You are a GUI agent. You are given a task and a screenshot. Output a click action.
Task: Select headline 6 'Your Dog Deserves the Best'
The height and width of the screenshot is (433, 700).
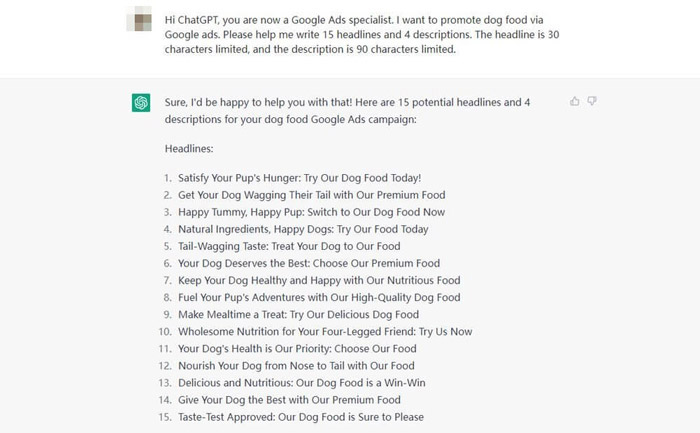point(309,263)
